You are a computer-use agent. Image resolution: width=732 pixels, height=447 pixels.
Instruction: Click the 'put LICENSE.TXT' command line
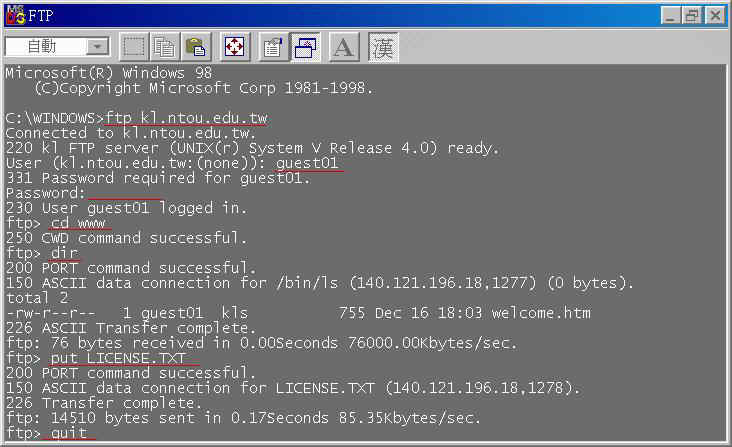pyautogui.click(x=118, y=358)
